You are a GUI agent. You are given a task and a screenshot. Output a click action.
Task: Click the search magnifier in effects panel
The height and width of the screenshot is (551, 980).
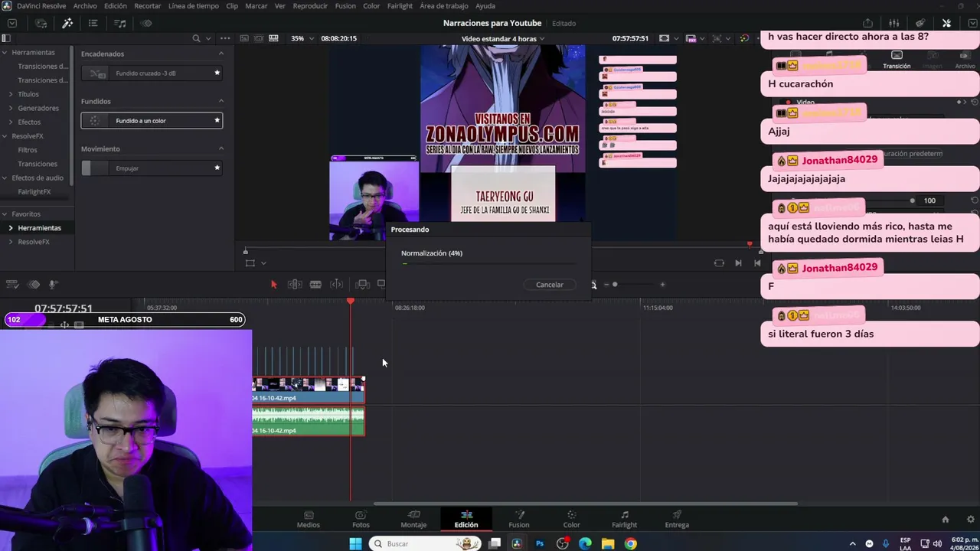[x=196, y=38]
